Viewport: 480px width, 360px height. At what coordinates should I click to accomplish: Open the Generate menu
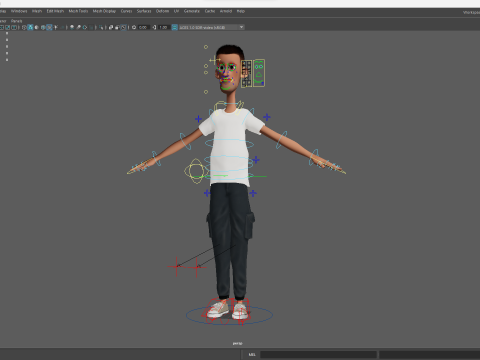point(192,11)
